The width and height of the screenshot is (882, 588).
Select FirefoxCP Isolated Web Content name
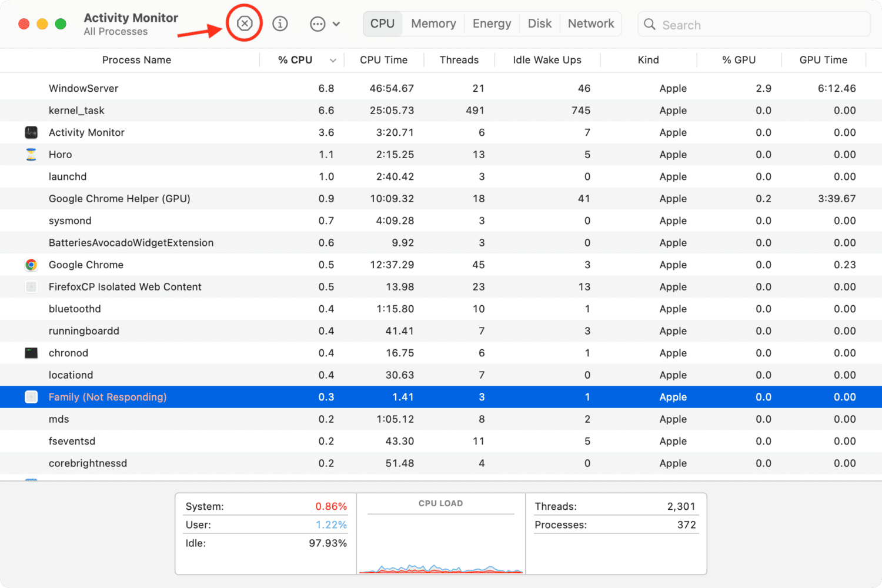coord(125,287)
